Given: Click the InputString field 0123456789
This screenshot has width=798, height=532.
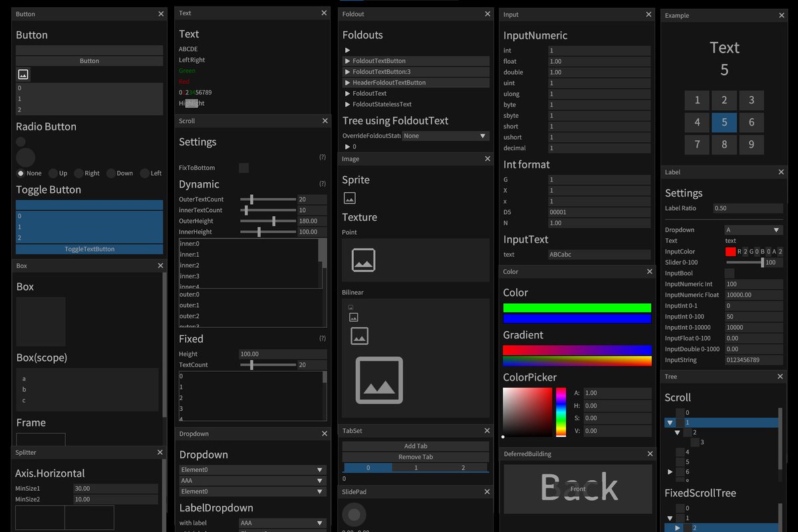Looking at the screenshot, I should pos(754,360).
